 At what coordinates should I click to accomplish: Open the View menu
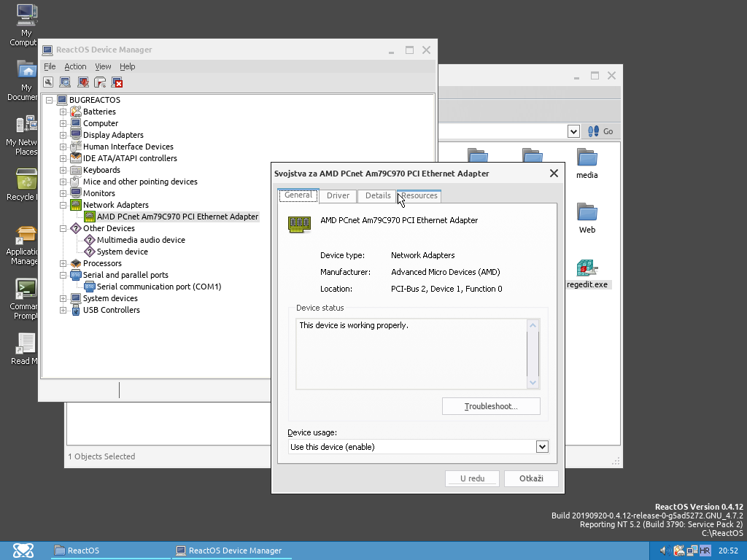(x=103, y=66)
